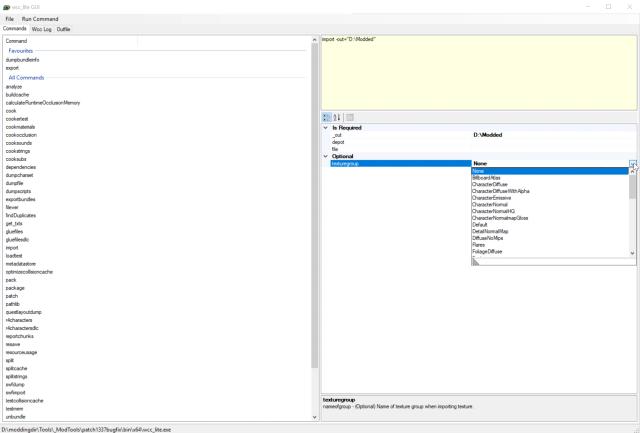Click the command list scroll-down arrow
The width and height of the screenshot is (640, 433).
314,417
